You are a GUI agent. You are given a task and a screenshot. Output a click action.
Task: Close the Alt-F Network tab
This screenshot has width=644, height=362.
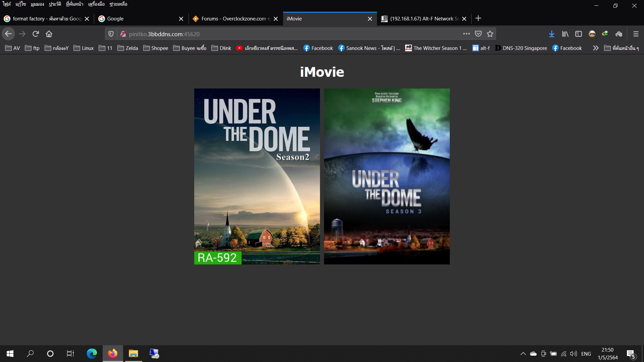pyautogui.click(x=464, y=19)
